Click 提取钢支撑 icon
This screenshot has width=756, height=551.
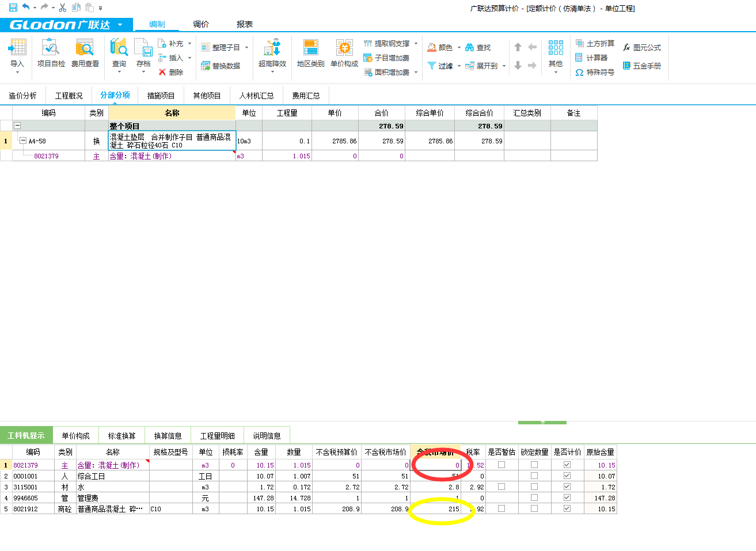pos(368,44)
